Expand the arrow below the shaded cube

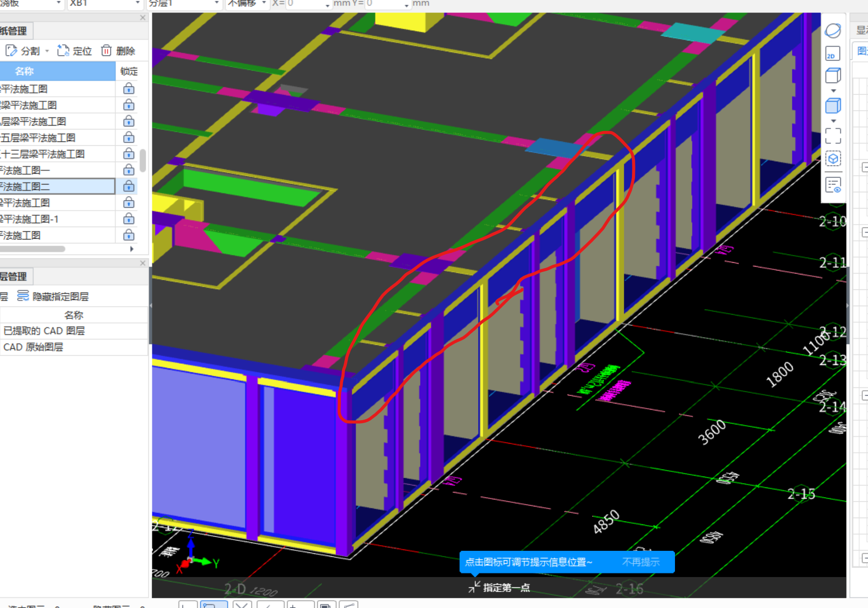click(833, 121)
